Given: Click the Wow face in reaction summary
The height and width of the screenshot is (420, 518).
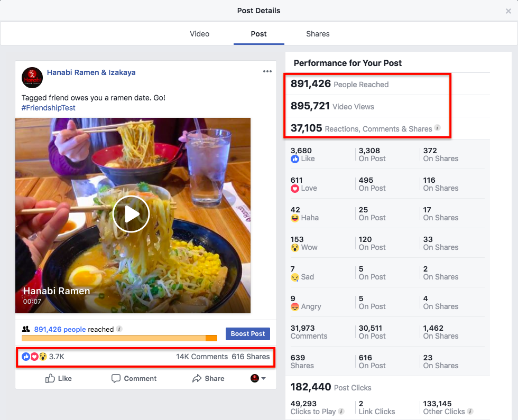Looking at the screenshot, I should [x=43, y=357].
